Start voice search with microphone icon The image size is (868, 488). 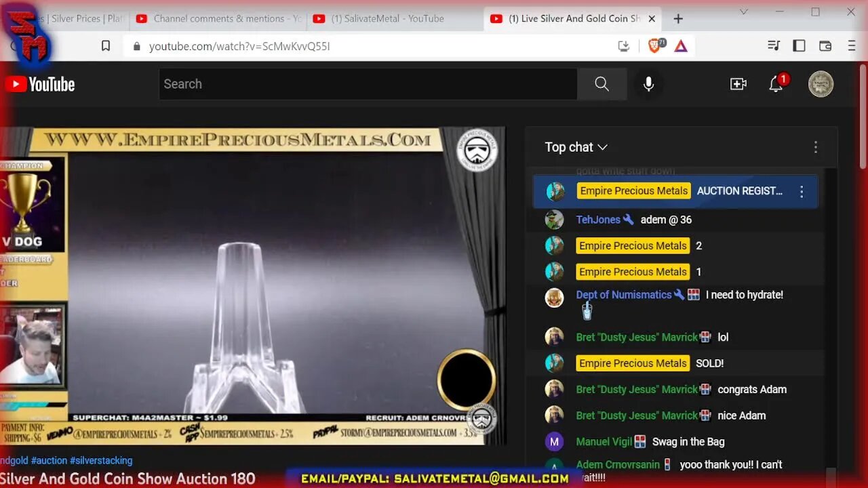point(648,84)
